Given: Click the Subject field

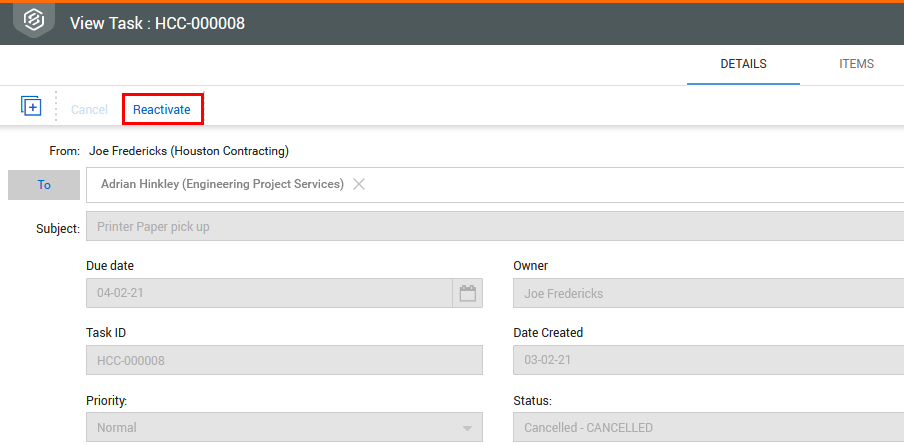Looking at the screenshot, I should [x=495, y=226].
